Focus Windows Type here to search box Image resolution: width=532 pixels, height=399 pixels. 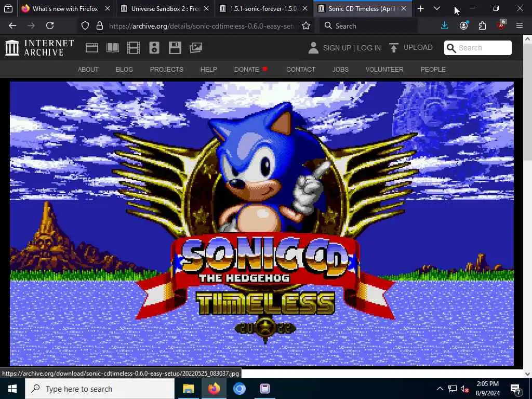point(100,389)
